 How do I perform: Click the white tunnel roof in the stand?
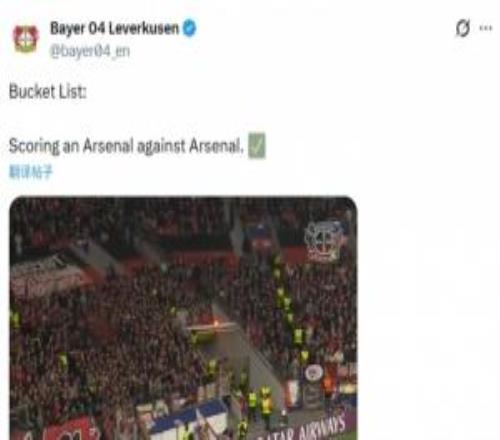coord(210,328)
